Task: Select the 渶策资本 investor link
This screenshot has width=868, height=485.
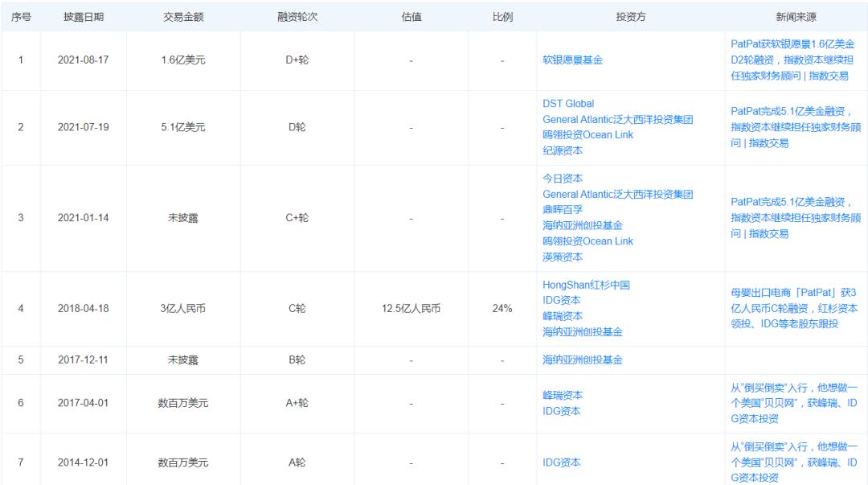Action: point(563,257)
